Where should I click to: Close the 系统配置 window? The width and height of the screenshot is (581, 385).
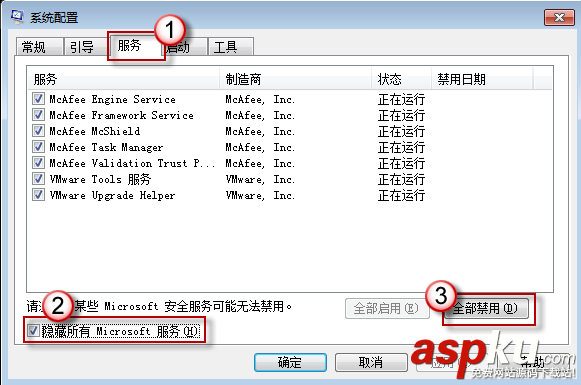[x=559, y=17]
